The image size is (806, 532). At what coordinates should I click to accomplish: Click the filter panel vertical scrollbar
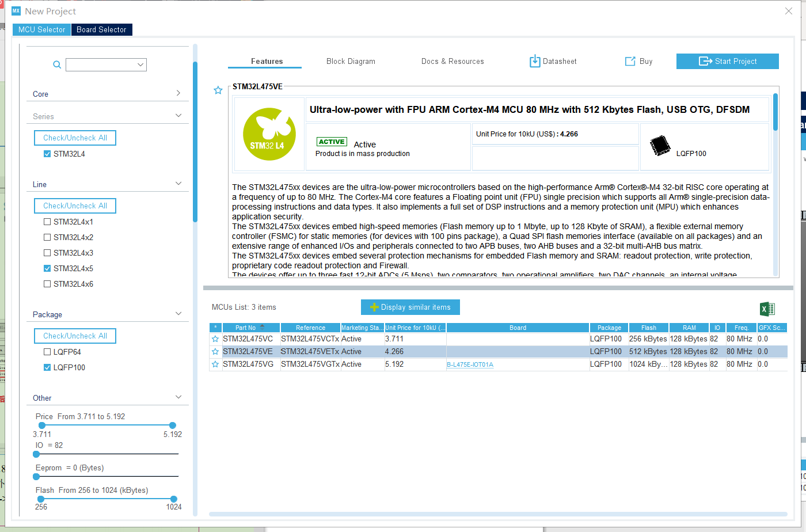[x=195, y=141]
